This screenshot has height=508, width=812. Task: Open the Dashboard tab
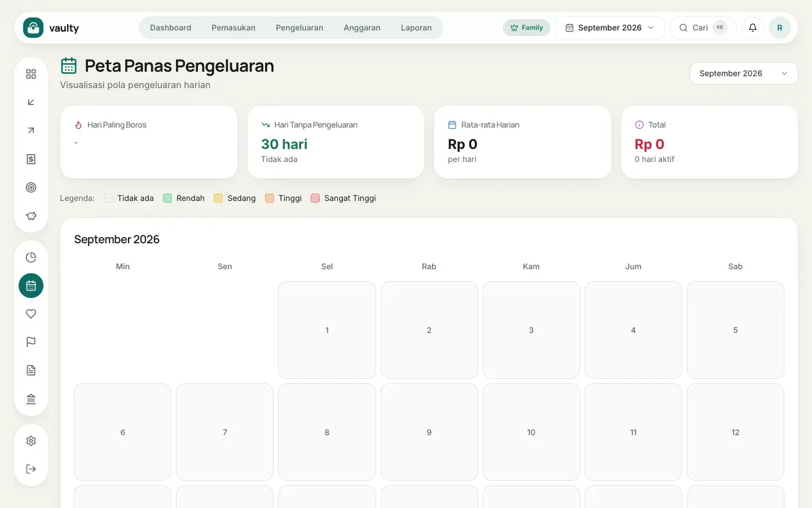[170, 28]
